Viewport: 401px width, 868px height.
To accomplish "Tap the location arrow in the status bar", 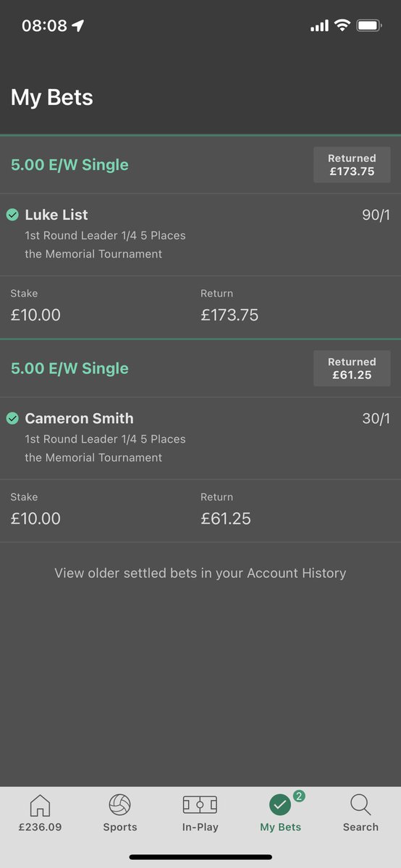I will [78, 26].
